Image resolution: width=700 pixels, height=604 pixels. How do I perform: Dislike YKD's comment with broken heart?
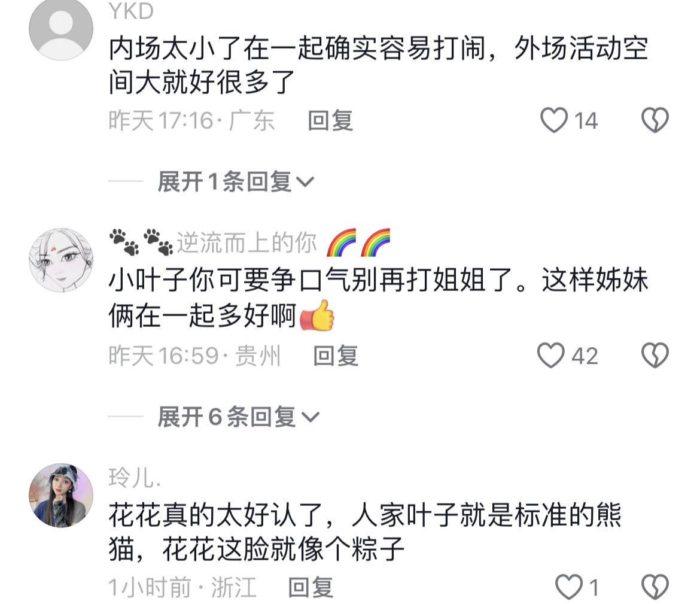pos(655,120)
